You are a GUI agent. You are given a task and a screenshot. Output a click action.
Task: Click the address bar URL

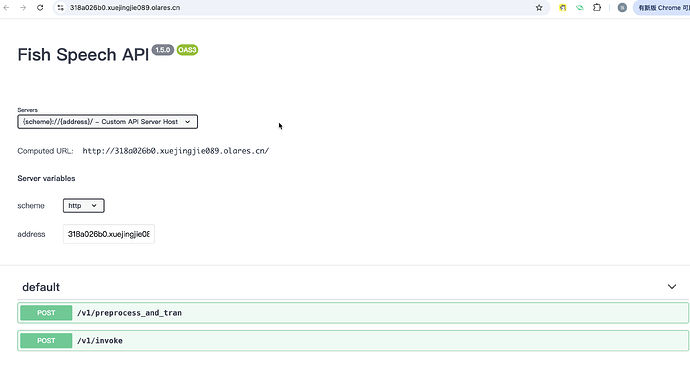(125, 7)
